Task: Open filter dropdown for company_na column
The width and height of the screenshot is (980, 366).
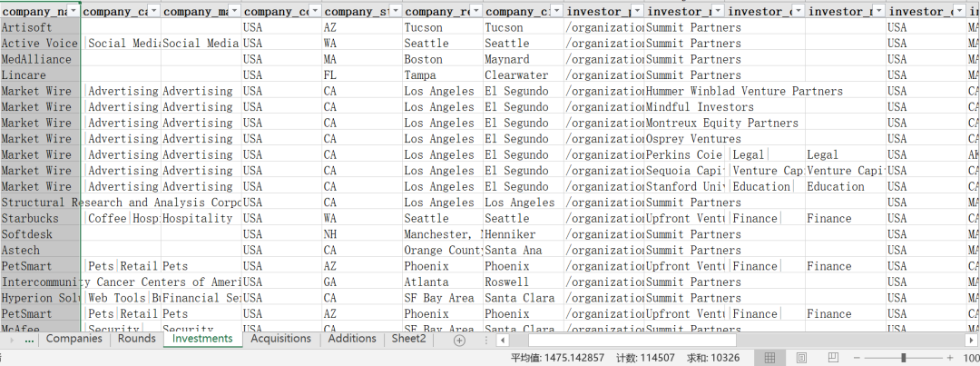Action: pos(73,11)
